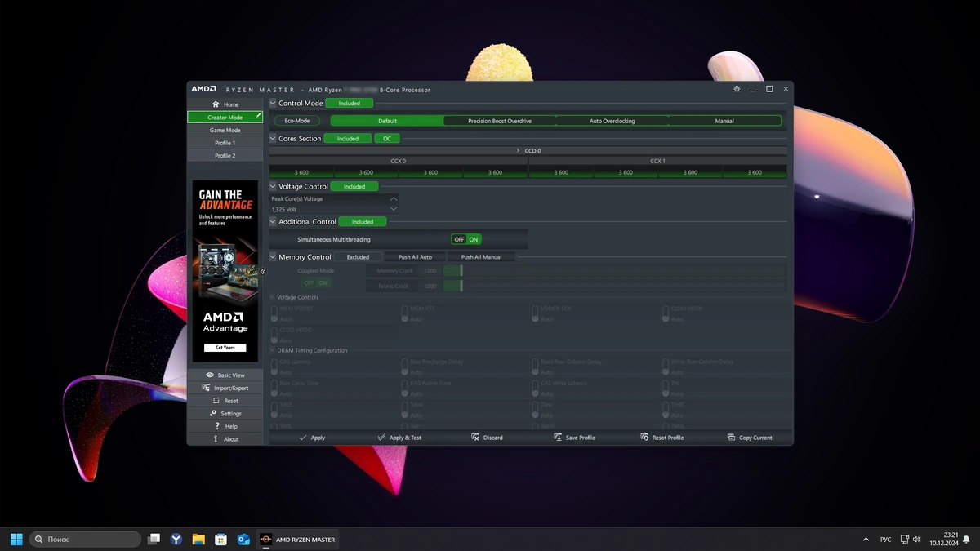The height and width of the screenshot is (551, 980).
Task: Select the Default control mode
Action: click(387, 121)
